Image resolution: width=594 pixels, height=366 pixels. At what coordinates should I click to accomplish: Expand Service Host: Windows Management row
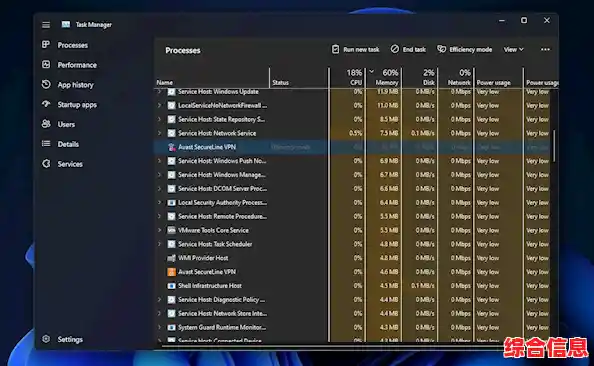tap(159, 175)
